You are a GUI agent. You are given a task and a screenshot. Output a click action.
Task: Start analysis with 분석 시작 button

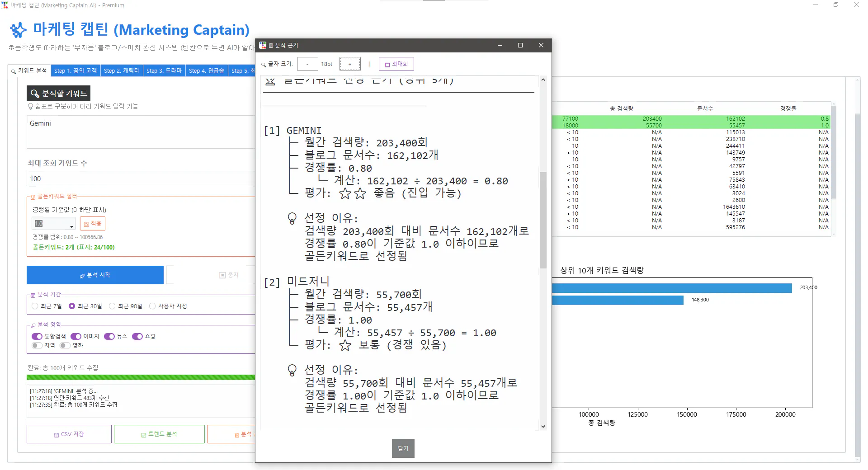click(95, 275)
